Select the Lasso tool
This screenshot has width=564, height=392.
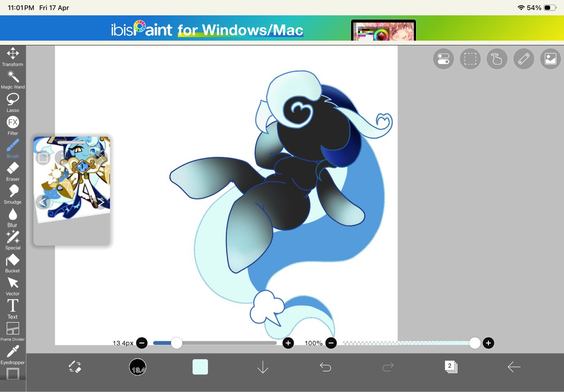coord(13,102)
